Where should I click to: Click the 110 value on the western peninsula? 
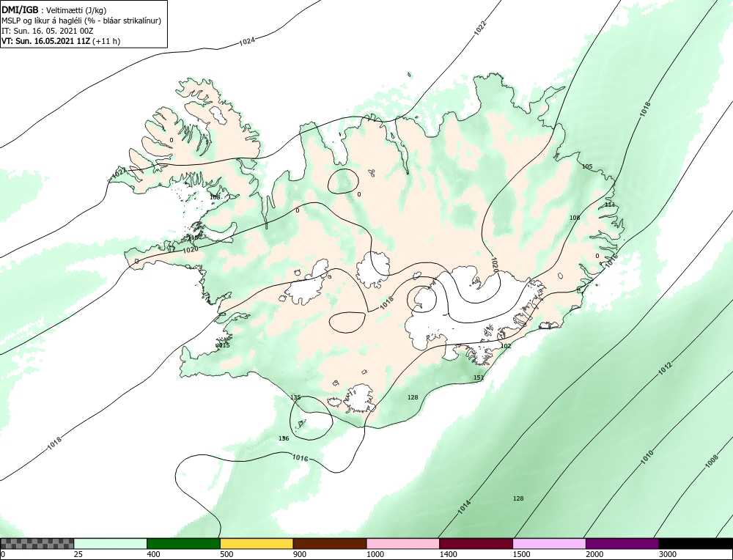193,238
